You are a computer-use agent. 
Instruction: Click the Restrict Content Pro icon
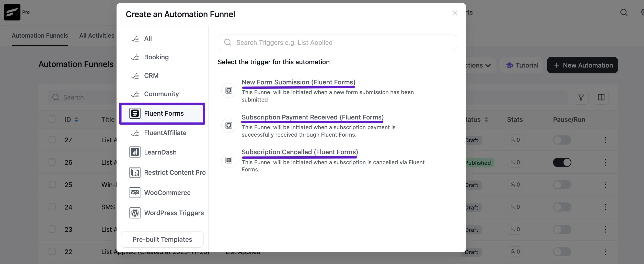coord(135,172)
